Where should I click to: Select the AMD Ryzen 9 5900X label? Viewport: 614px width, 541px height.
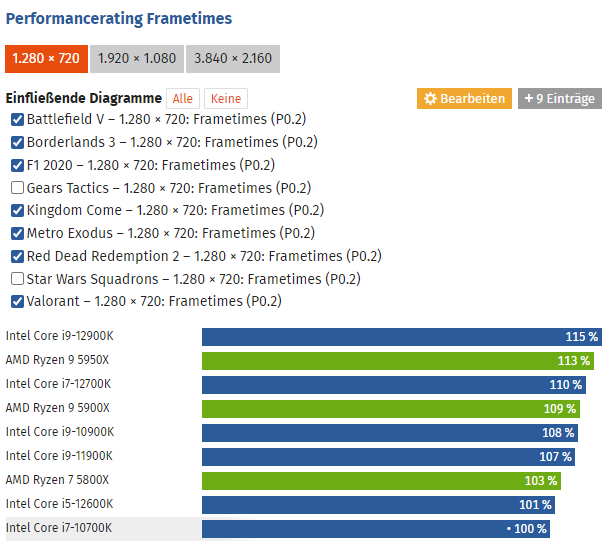(58, 408)
